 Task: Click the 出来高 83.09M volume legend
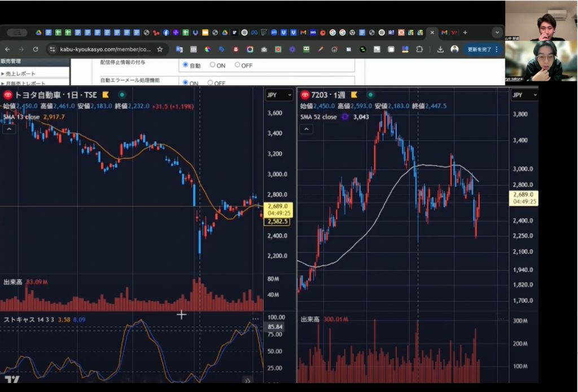26,282
